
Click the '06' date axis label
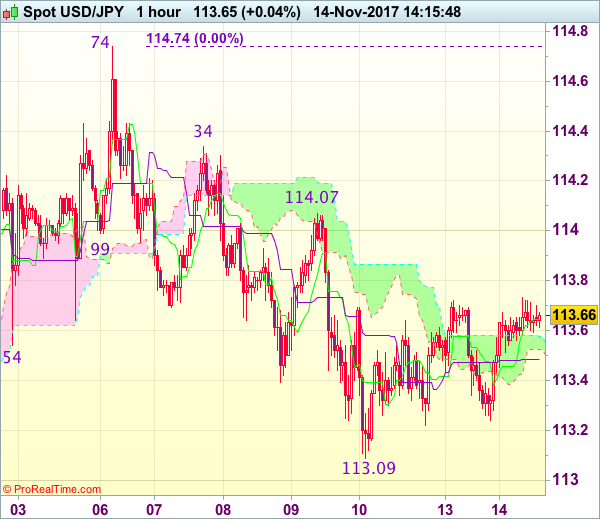(100, 510)
